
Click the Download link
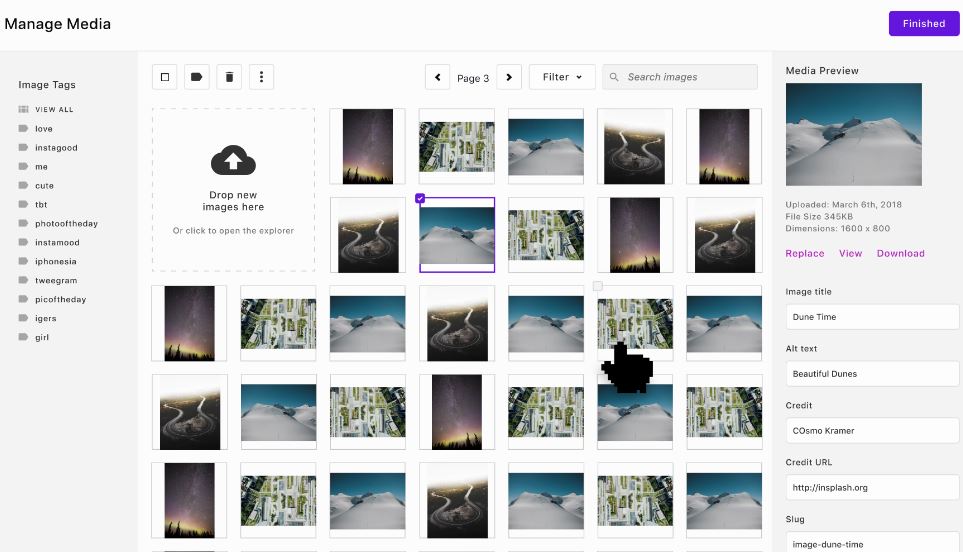tap(900, 254)
